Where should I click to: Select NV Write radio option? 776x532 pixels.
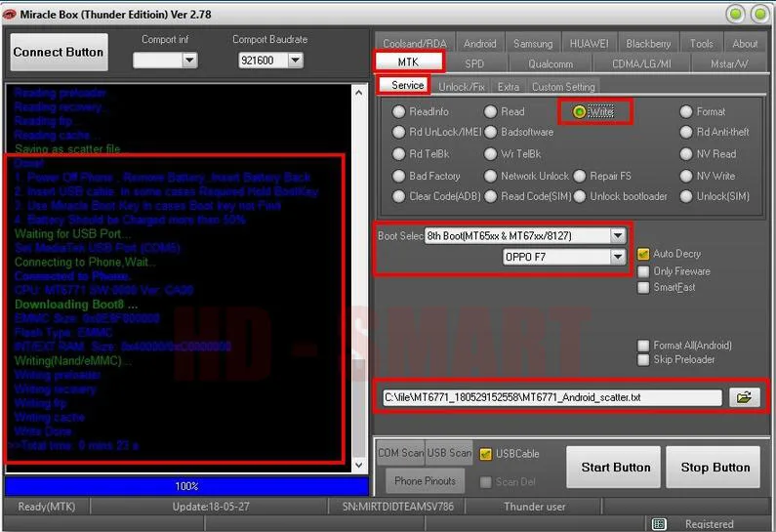point(686,176)
